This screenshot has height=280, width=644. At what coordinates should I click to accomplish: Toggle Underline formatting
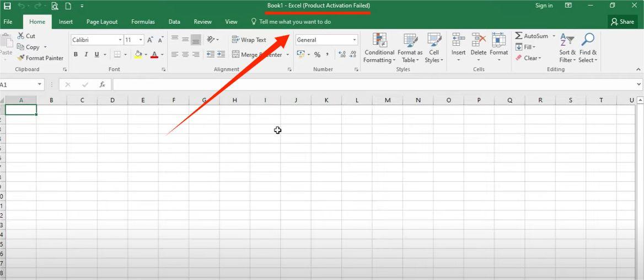[97, 54]
